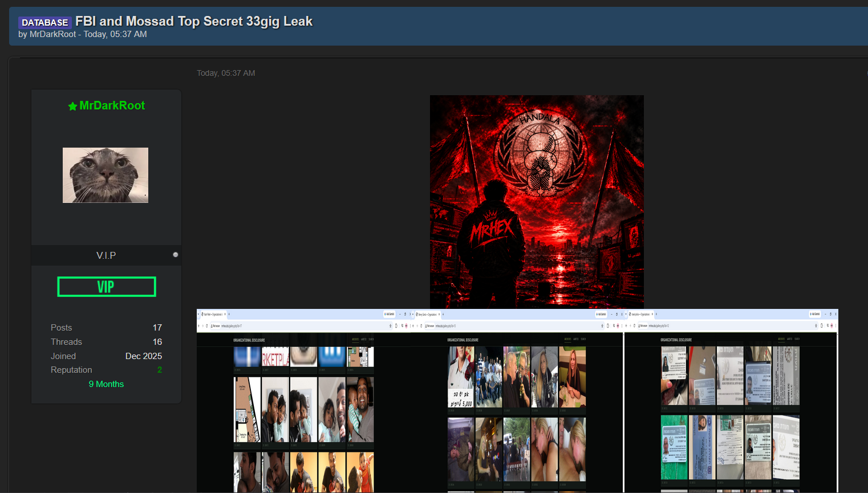Open the green MrDarkRoot name in profile card

click(112, 105)
